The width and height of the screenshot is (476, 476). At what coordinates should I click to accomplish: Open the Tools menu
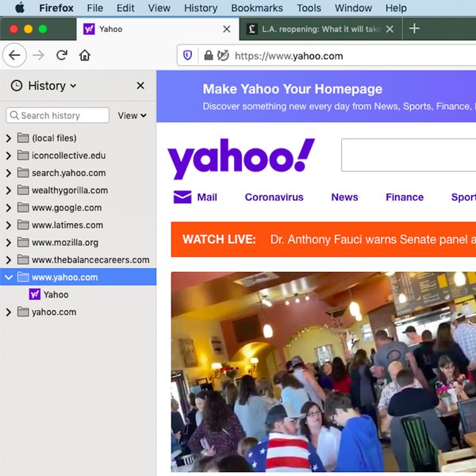tap(309, 8)
